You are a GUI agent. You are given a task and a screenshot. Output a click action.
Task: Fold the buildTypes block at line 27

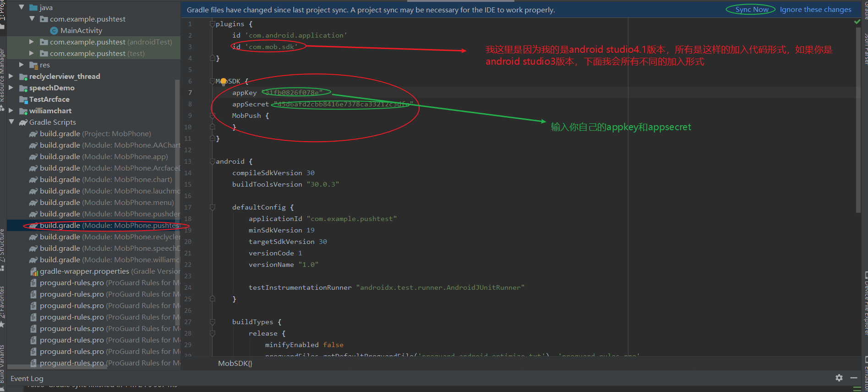[x=212, y=322]
